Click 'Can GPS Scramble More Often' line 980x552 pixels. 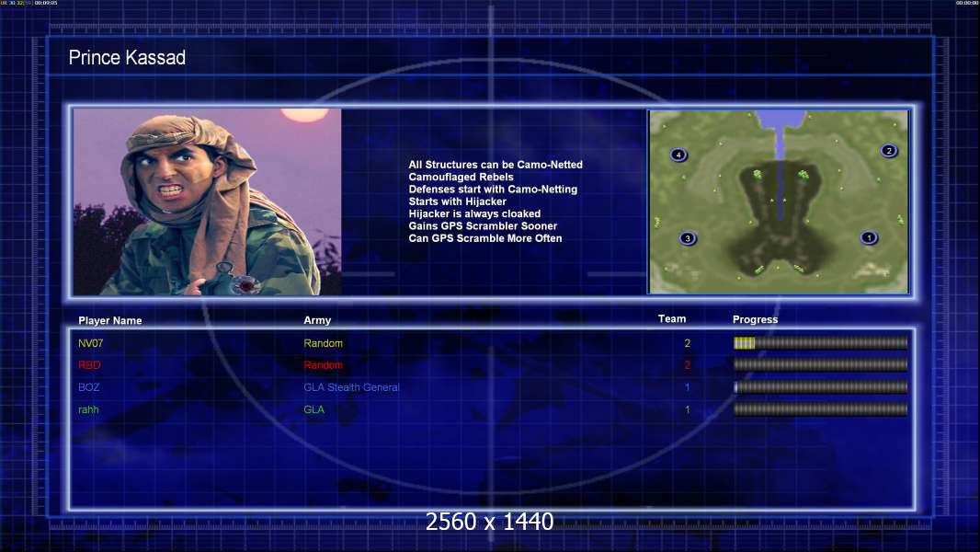click(485, 238)
